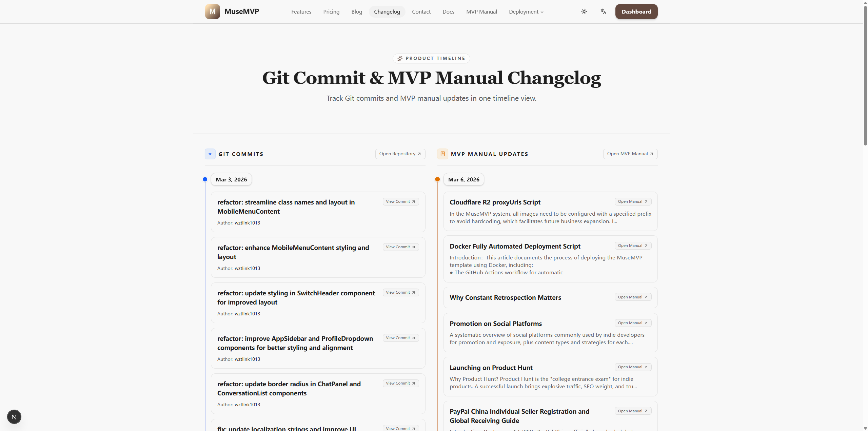Toggle the light/dark theme sun icon
The width and height of the screenshot is (868, 431).
[584, 12]
